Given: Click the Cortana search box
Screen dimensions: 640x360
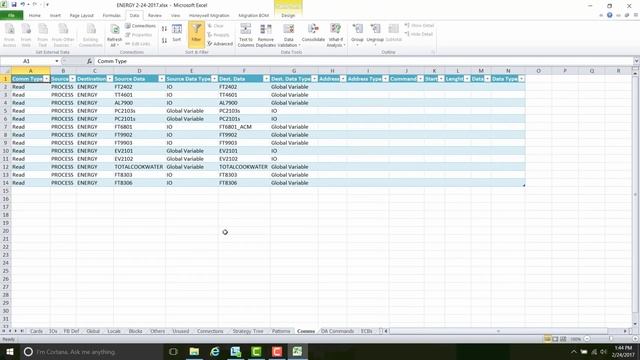Looking at the screenshot, I should pos(91,351).
